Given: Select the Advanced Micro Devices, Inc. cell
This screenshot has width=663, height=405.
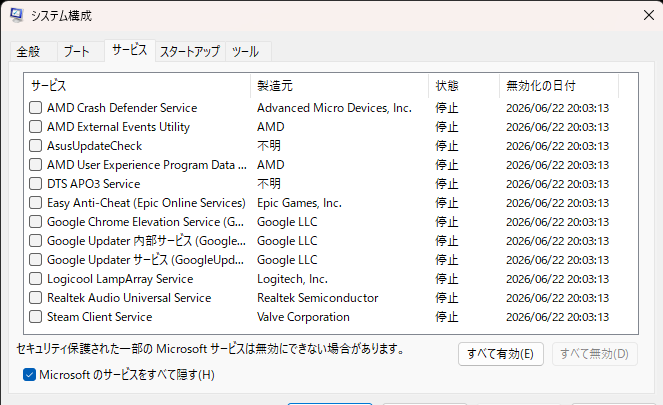Looking at the screenshot, I should click(334, 108).
